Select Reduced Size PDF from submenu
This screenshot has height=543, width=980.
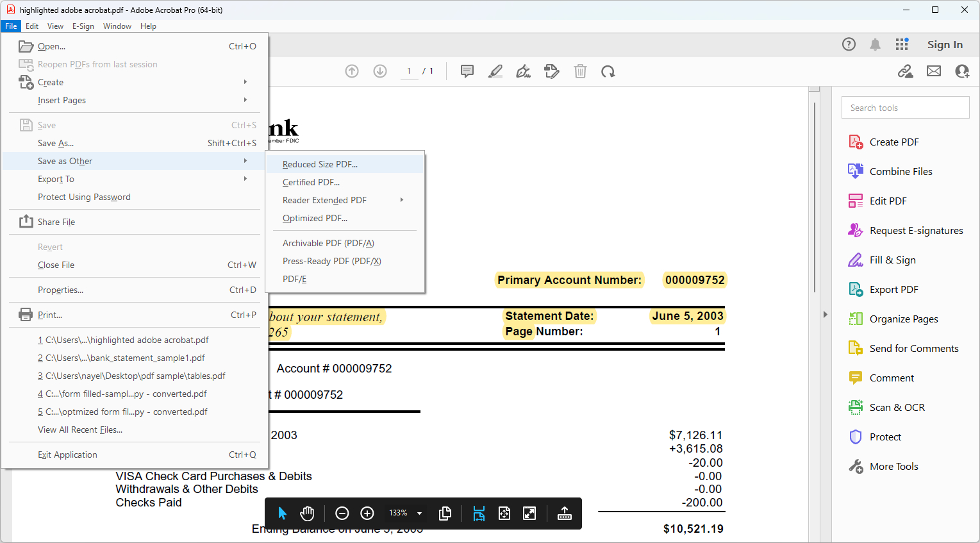pyautogui.click(x=319, y=163)
